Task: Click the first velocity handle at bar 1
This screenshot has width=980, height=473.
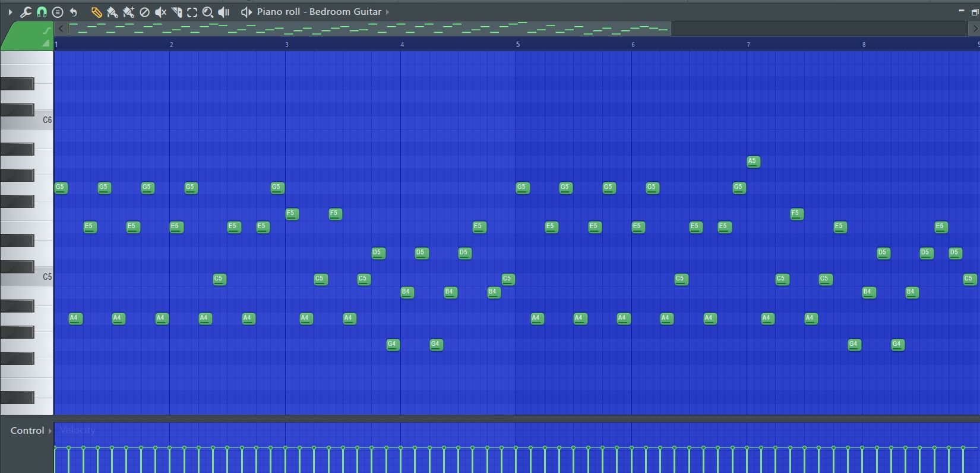Action: (x=55, y=447)
